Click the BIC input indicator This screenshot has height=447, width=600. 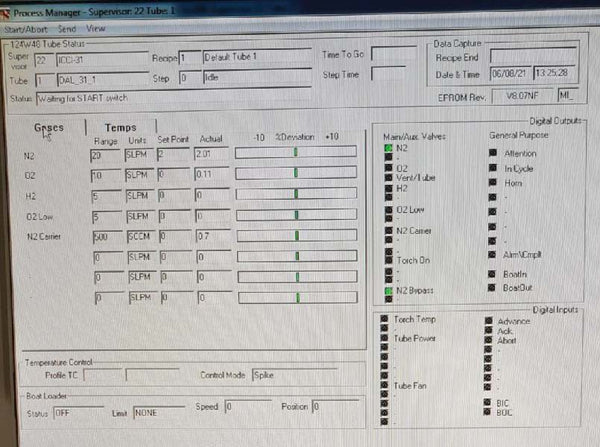[487, 402]
